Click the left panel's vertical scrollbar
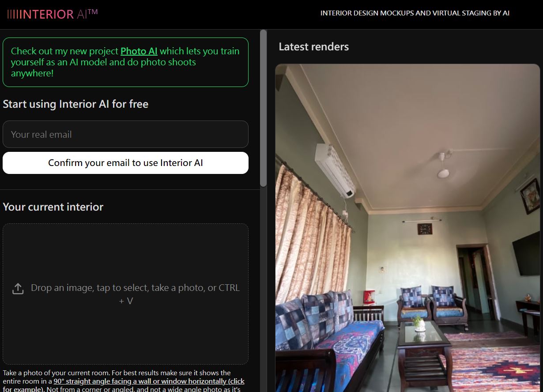The image size is (543, 392). click(264, 108)
